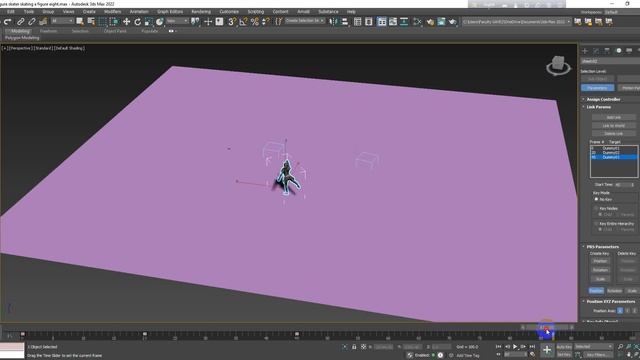Viewport: 640px width, 360px height.
Task: Open the Rendering menu
Action: pyautogui.click(x=201, y=12)
